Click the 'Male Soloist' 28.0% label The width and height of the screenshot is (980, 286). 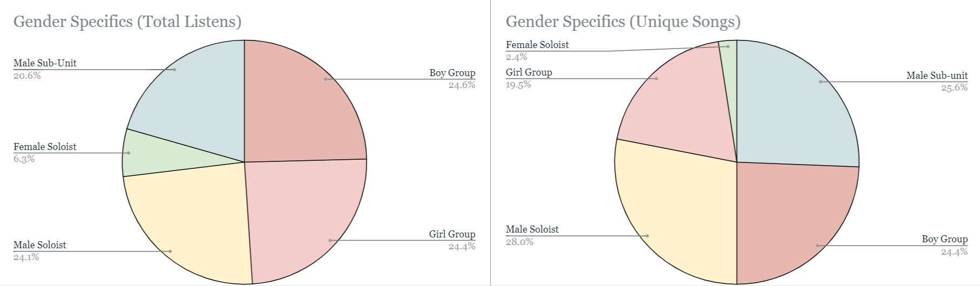[532, 235]
